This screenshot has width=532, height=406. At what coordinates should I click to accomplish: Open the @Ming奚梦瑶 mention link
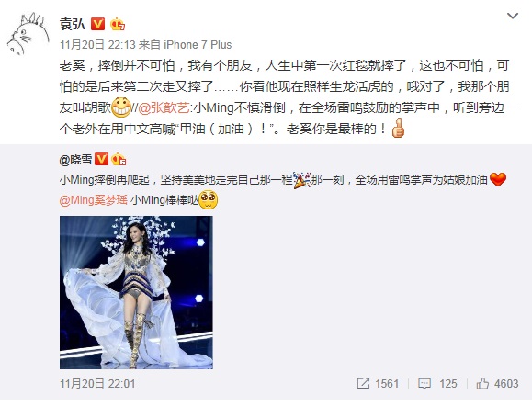pyautogui.click(x=94, y=200)
